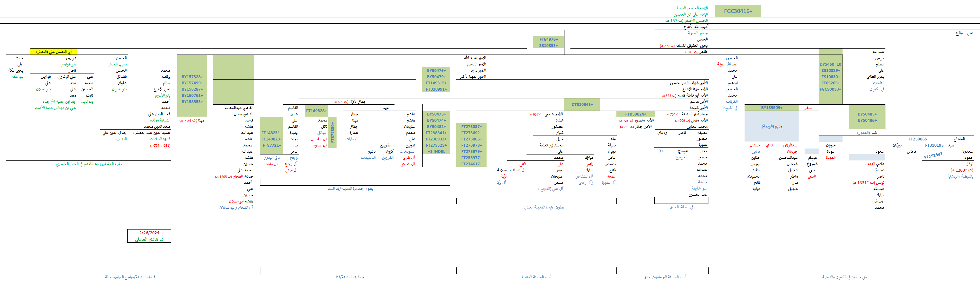Click the vertical FT377330+ cell
The image size is (980, 283).
pyautogui.click(x=332, y=132)
